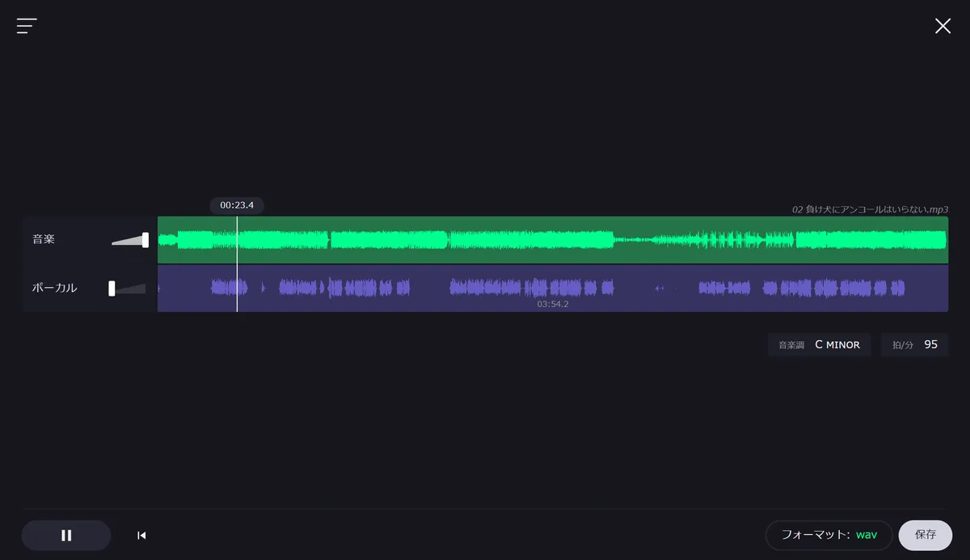The height and width of the screenshot is (560, 970).
Task: Click the mp3 file name above the tracks
Action: click(870, 209)
